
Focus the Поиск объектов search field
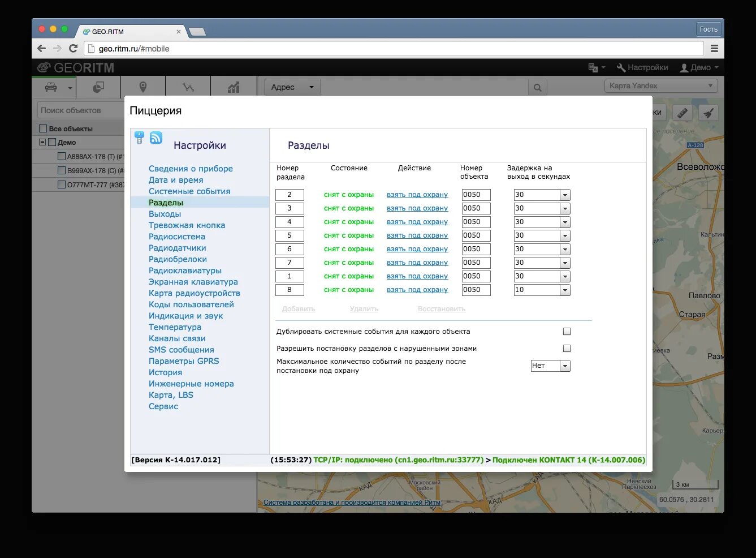pyautogui.click(x=80, y=110)
